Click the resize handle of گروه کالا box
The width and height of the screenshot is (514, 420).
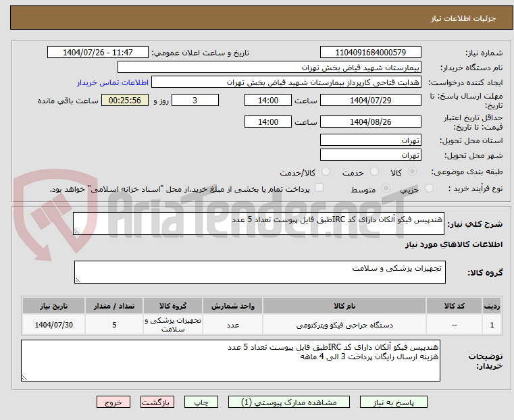click(x=78, y=280)
